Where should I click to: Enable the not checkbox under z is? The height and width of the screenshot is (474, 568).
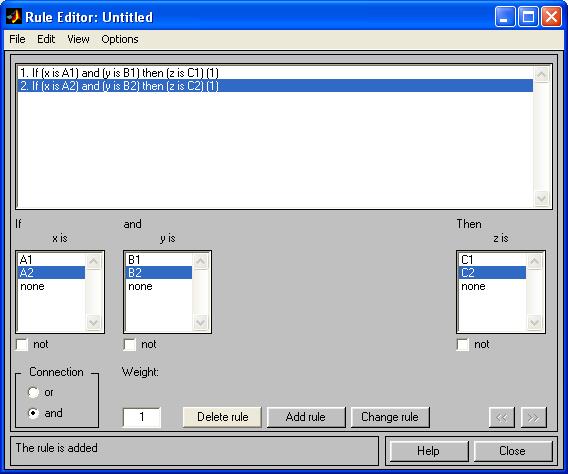(x=463, y=344)
